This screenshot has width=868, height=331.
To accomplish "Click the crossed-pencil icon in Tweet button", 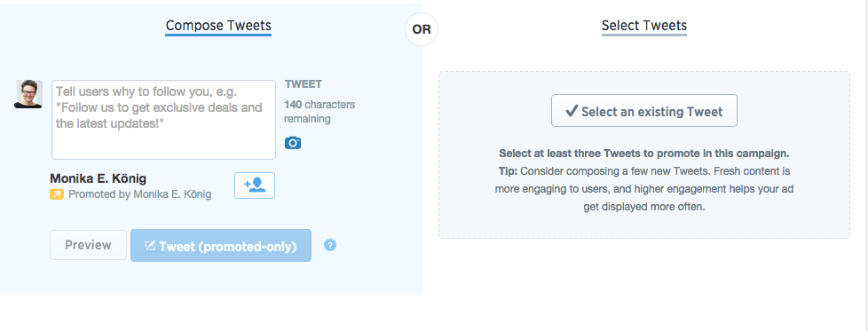I will pyautogui.click(x=149, y=246).
